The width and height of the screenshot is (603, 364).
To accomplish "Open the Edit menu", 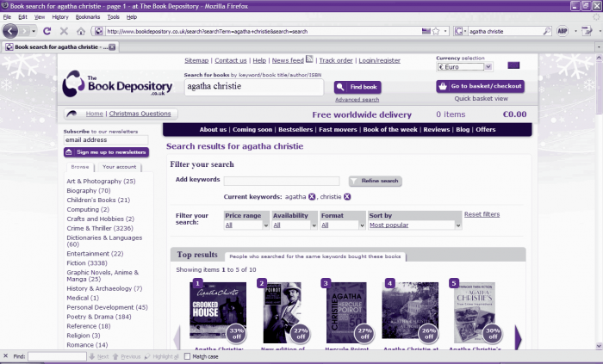I will click(22, 17).
